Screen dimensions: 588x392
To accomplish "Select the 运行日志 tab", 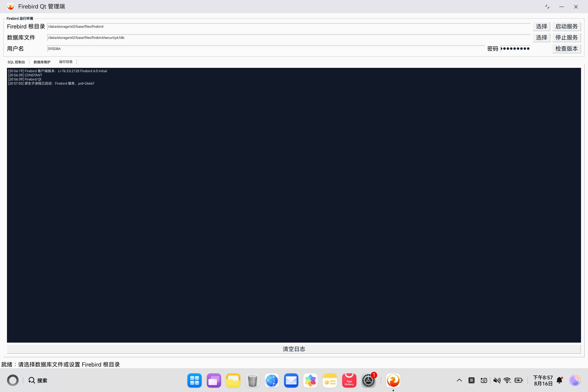I will (66, 62).
